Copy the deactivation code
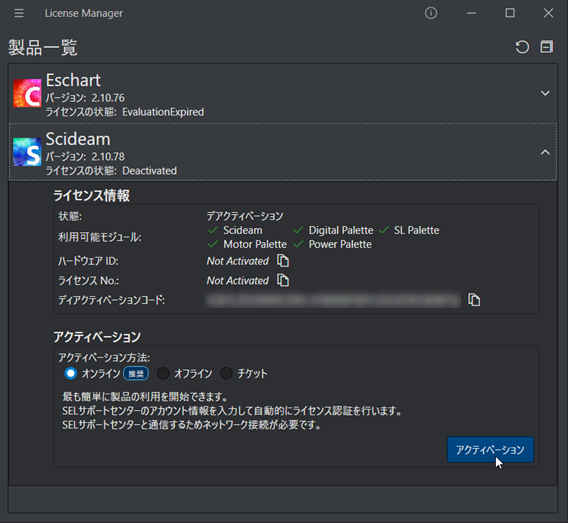This screenshot has width=568, height=523. coord(474,300)
